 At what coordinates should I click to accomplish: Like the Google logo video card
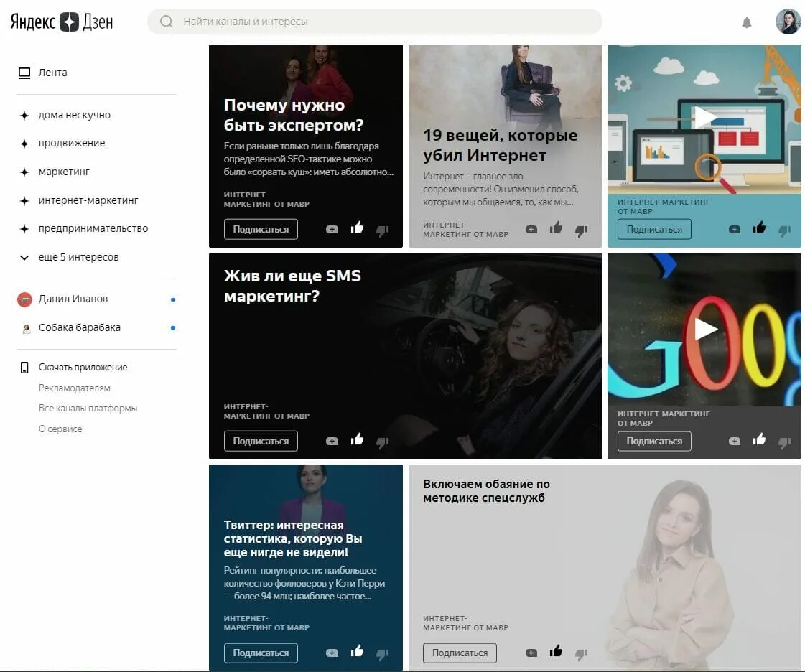point(759,439)
